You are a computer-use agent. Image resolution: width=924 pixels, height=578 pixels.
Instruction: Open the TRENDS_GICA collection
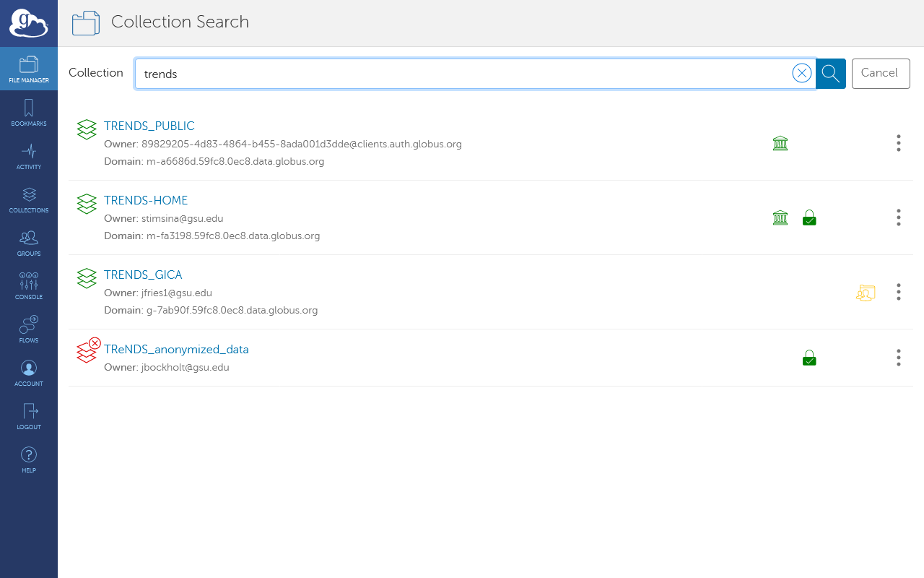143,275
